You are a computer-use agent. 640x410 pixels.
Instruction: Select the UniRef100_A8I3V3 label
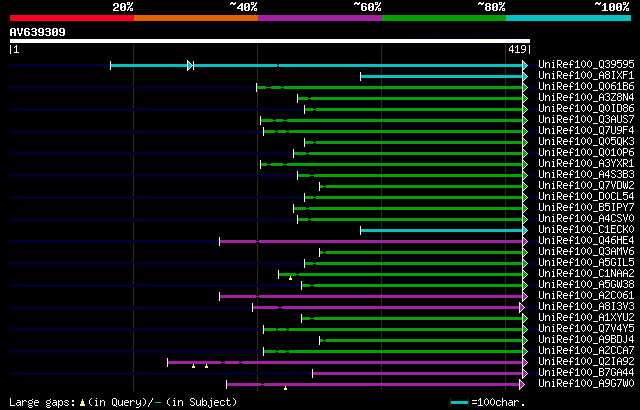[586, 307]
